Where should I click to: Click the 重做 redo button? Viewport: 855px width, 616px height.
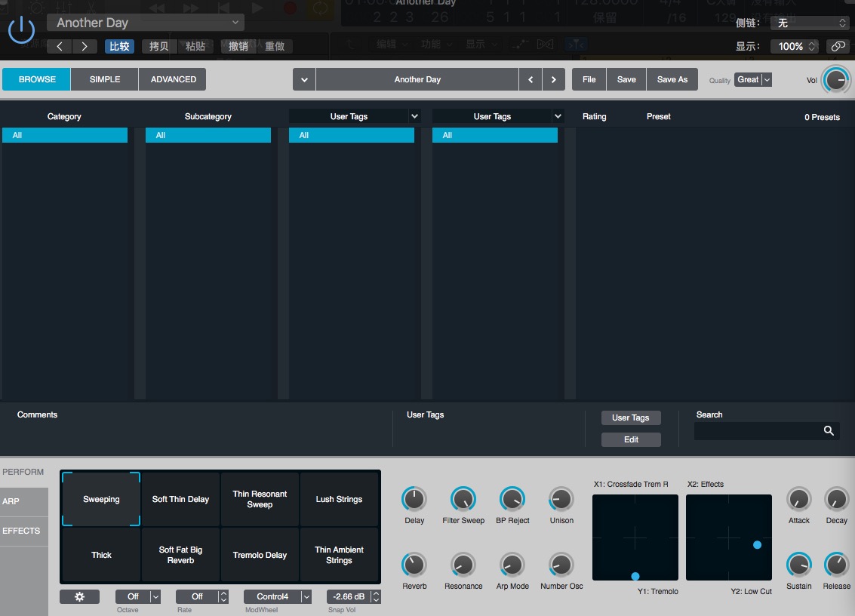click(275, 46)
